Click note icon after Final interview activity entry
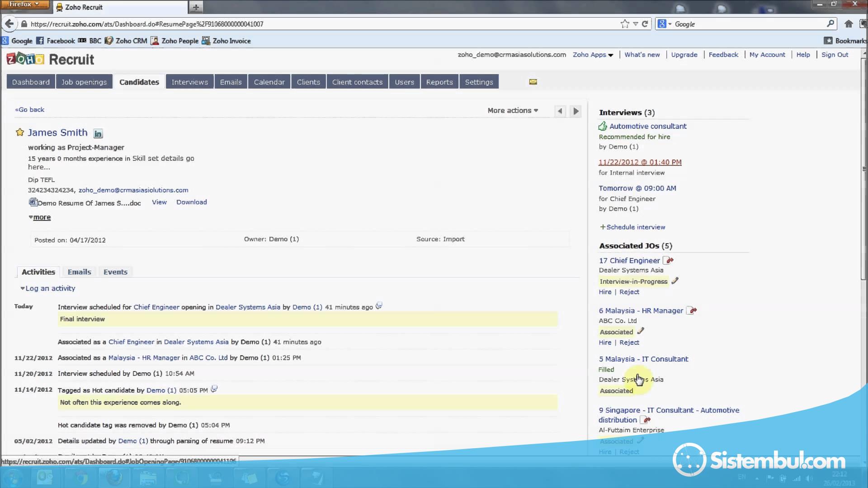 click(x=379, y=306)
